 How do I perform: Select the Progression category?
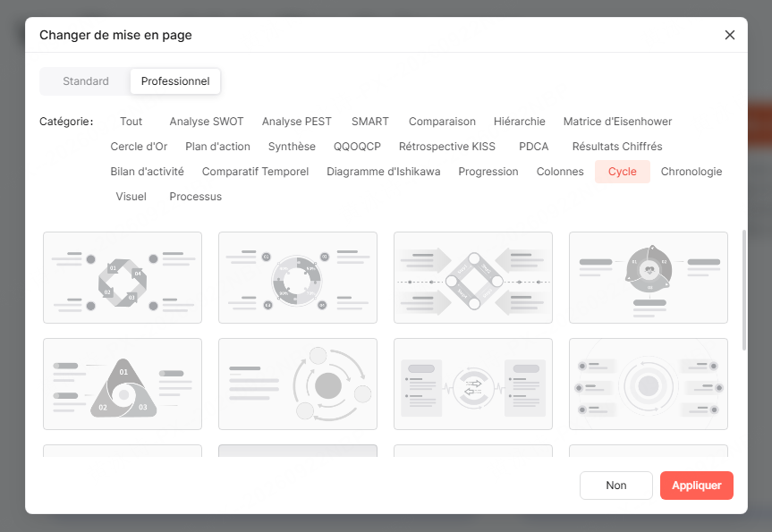488,172
